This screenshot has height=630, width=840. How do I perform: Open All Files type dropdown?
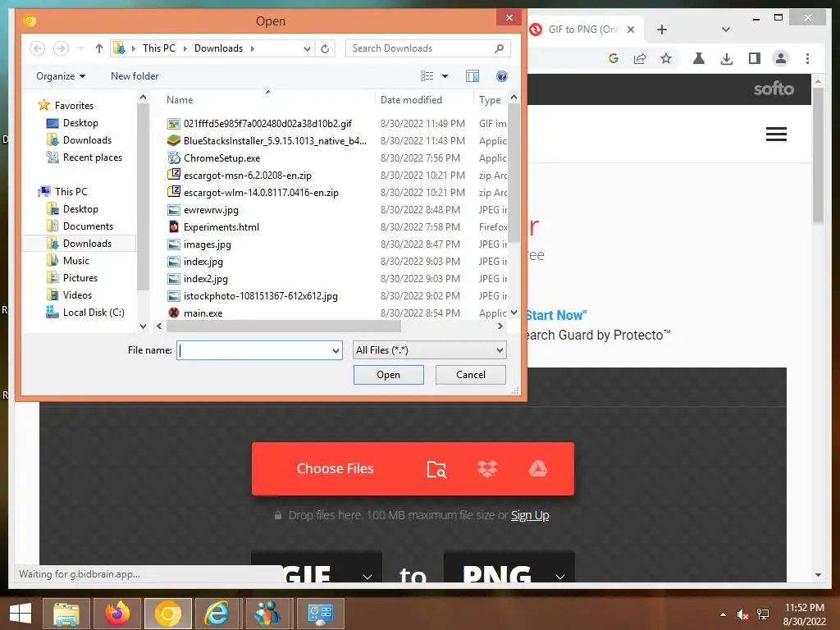429,350
